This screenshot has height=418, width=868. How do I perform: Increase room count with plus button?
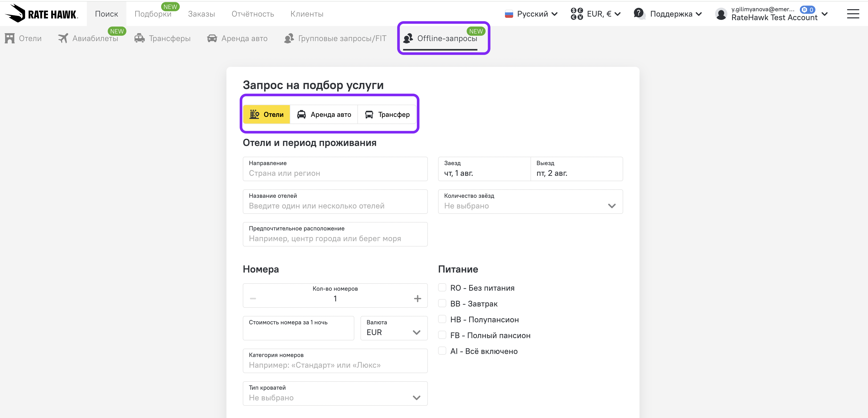417,299
